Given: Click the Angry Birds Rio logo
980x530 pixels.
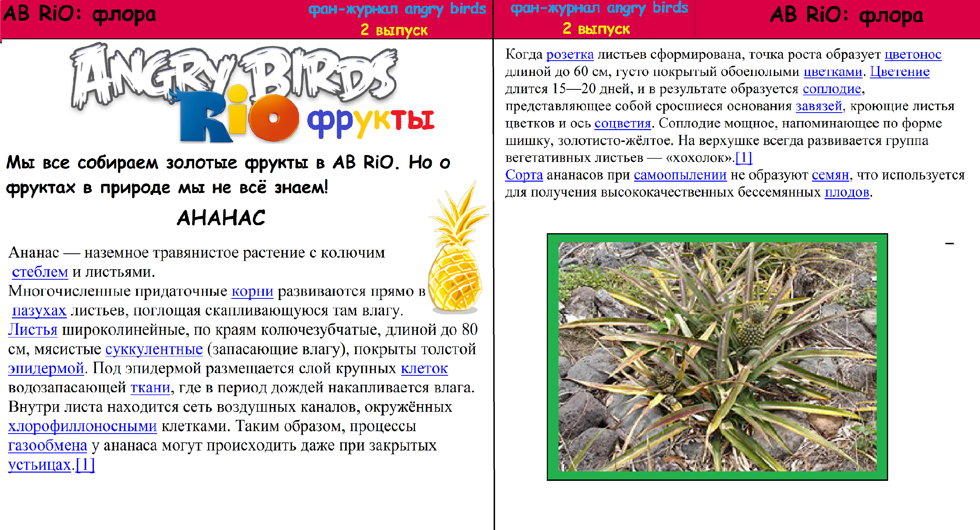Looking at the screenshot, I should 234,93.
